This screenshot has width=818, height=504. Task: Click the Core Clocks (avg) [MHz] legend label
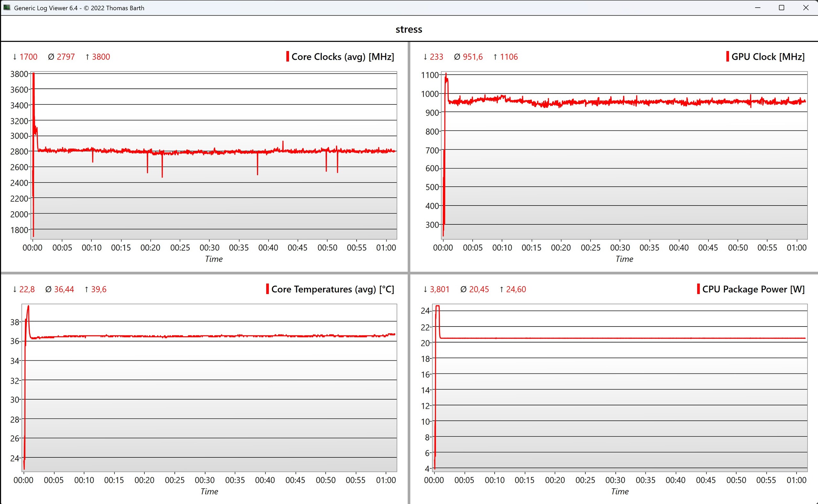tap(343, 57)
